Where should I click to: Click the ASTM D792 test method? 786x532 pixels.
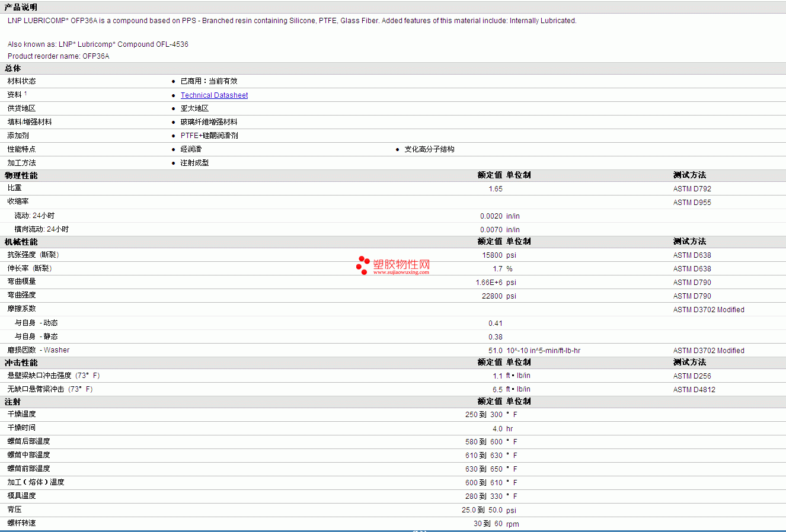[692, 189]
